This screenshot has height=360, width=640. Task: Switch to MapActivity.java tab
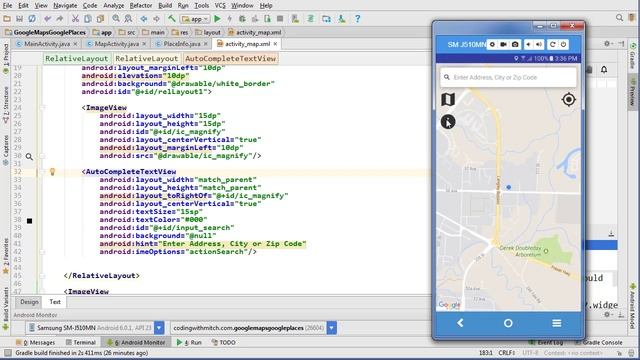(116, 44)
